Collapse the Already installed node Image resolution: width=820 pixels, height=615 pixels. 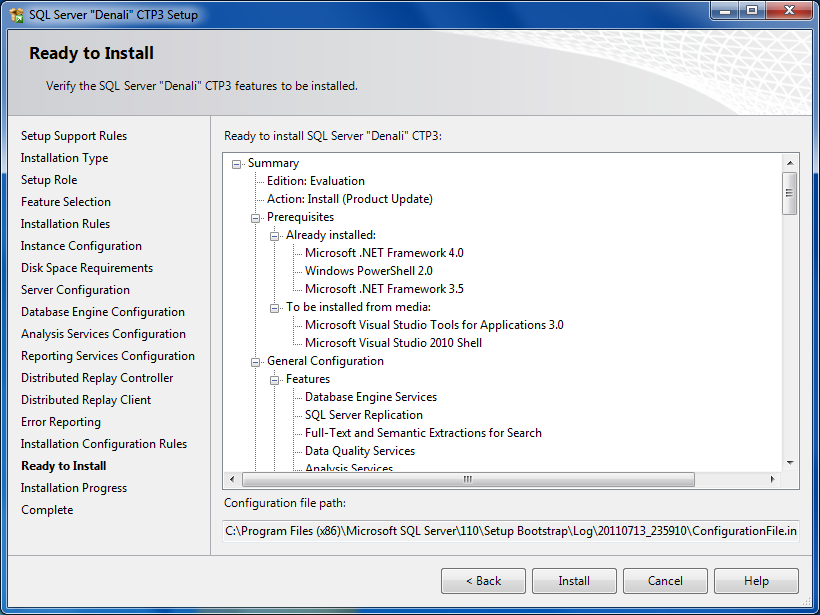274,236
